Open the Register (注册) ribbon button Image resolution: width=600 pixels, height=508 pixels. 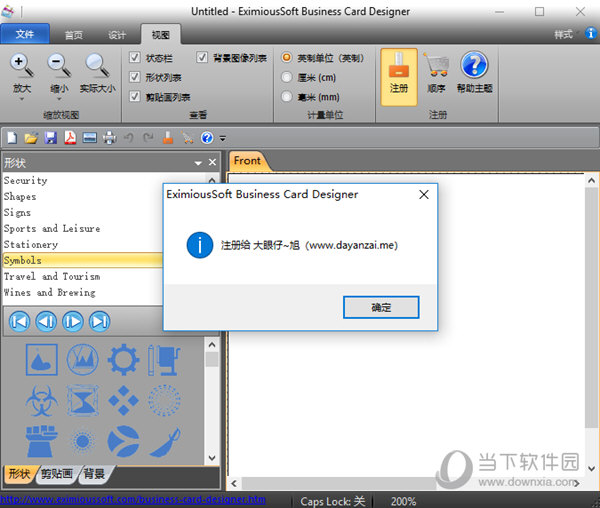[399, 77]
